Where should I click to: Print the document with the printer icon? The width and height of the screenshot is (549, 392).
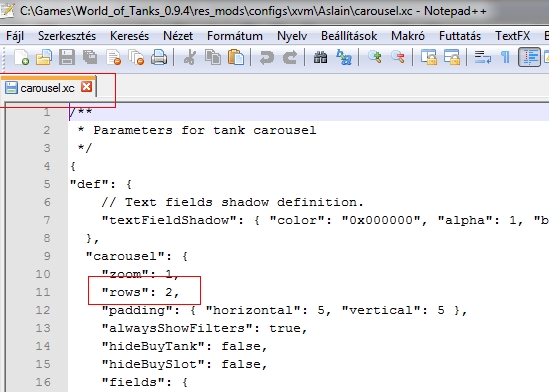coord(159,57)
